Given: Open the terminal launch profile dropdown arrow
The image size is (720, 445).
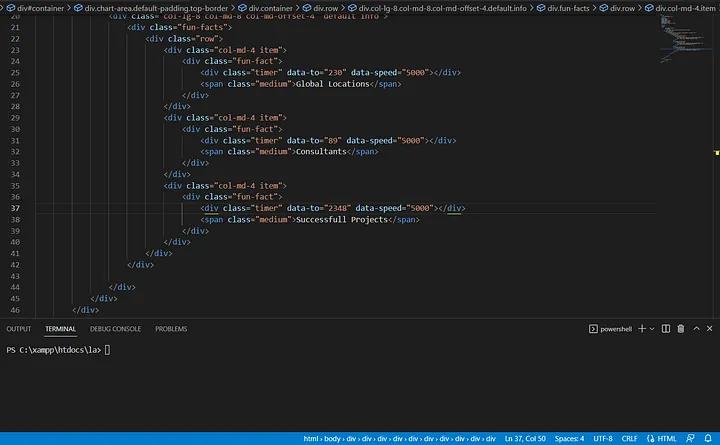Looking at the screenshot, I should coord(652,329).
